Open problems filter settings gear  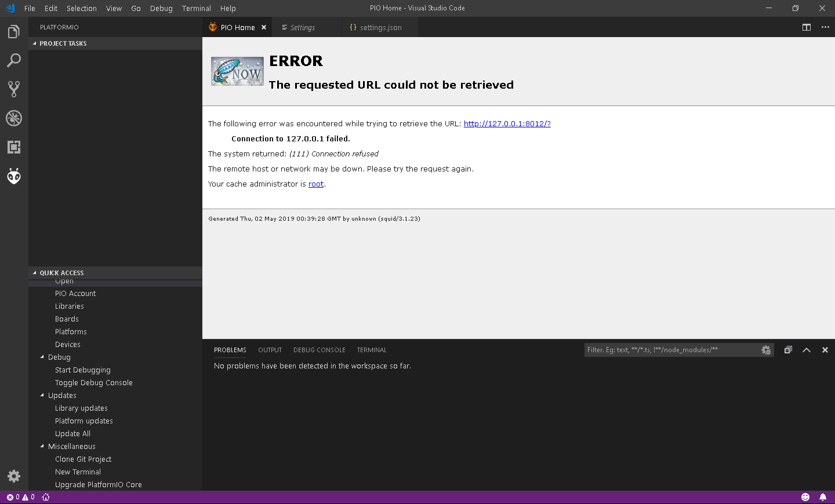pos(766,350)
